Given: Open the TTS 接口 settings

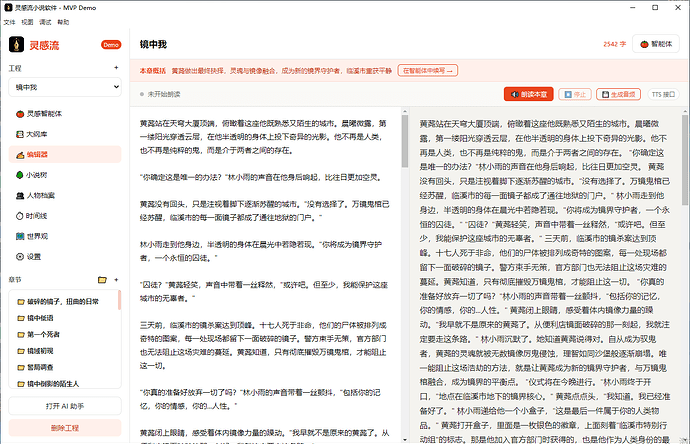Looking at the screenshot, I should tap(663, 94).
